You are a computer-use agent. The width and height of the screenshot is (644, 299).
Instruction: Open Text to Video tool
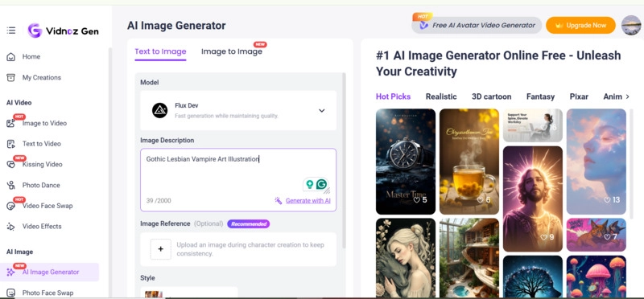42,144
